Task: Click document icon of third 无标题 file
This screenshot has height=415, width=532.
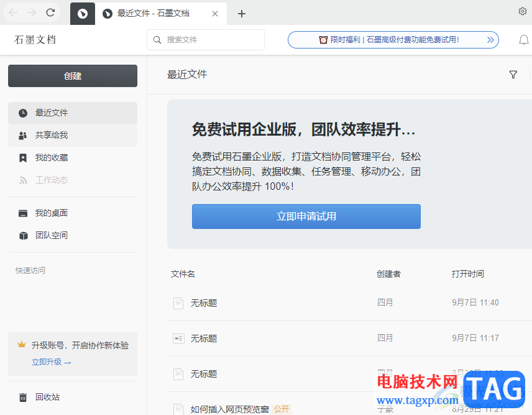Action: tap(178, 374)
